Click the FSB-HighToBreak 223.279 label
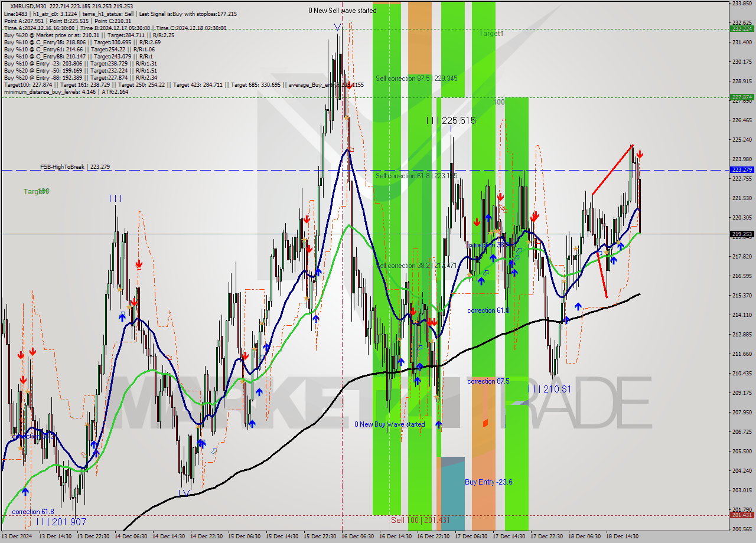Screen dimensions: 756x543 [75, 167]
